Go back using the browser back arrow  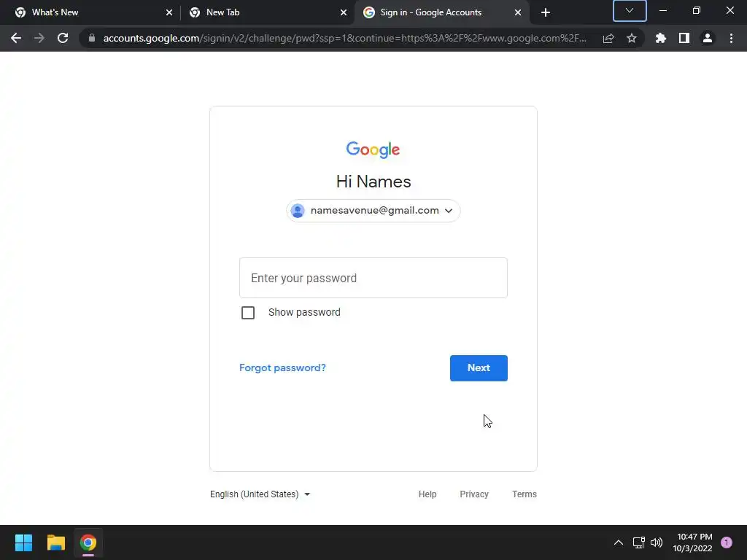coord(16,38)
